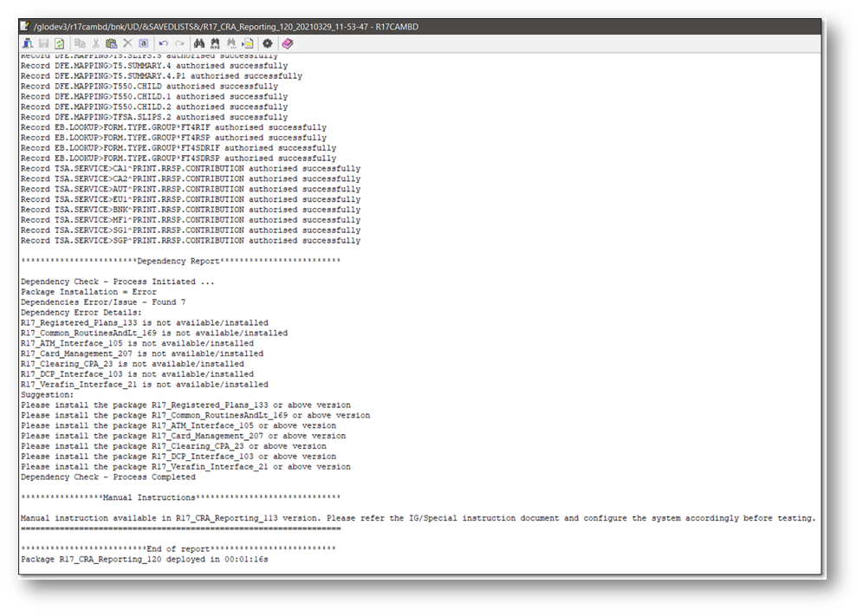
Task: Click Find Next, the third binoculars icon
Action: click(x=231, y=43)
